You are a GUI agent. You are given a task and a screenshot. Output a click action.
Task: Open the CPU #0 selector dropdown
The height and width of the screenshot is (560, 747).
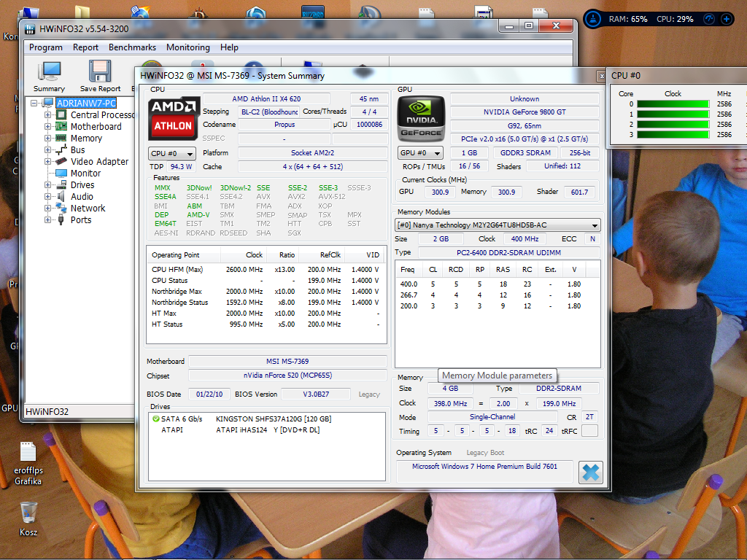click(x=172, y=154)
